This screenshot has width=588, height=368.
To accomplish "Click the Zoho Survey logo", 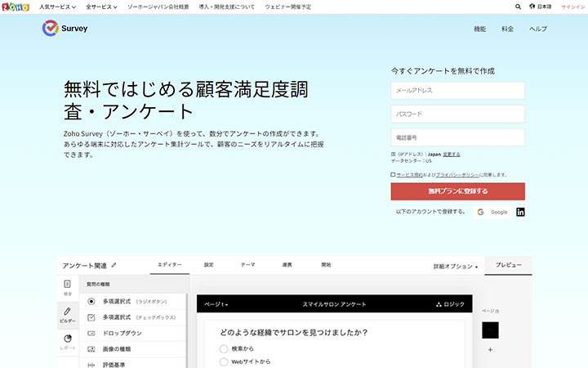I will tap(65, 29).
